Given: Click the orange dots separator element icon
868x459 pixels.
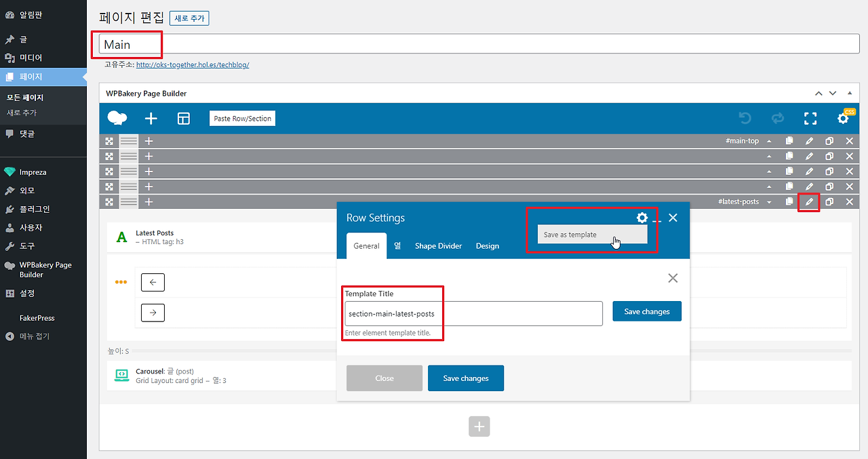Looking at the screenshot, I should [121, 282].
